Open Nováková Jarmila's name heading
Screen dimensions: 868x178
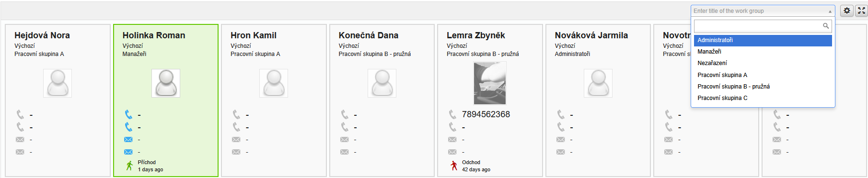coord(591,35)
